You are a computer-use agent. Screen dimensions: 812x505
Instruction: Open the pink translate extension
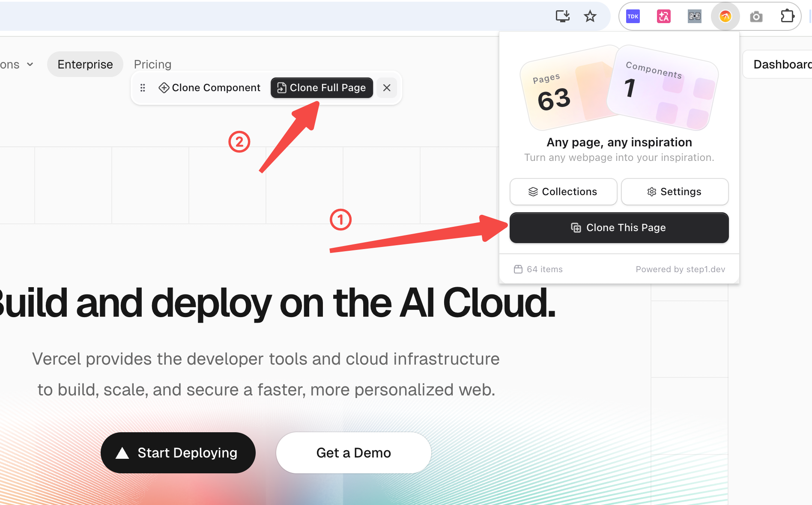click(x=663, y=16)
